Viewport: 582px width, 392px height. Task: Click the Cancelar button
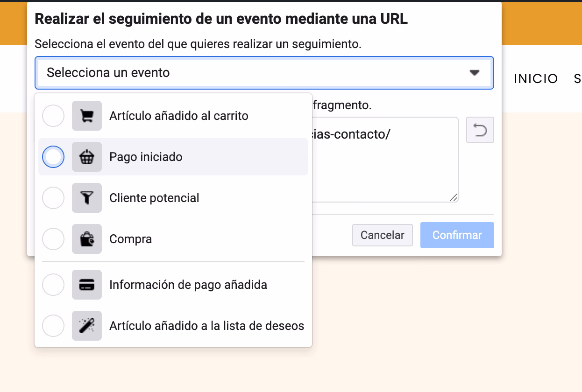click(x=383, y=235)
